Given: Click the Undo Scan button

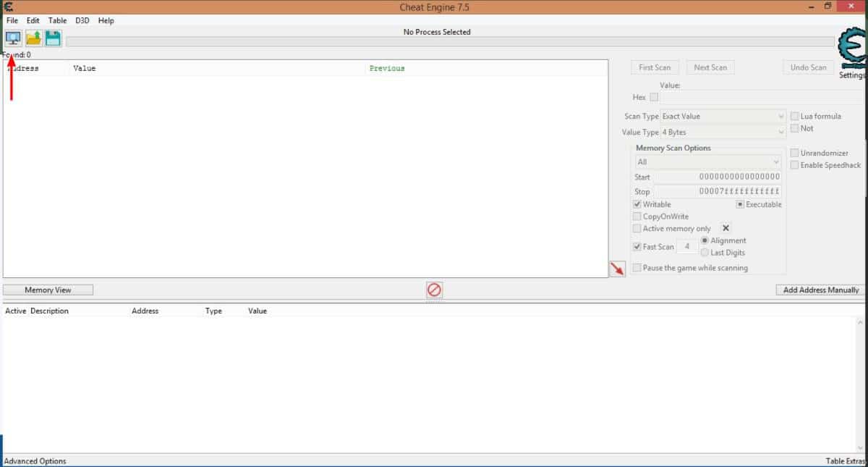Looking at the screenshot, I should (x=808, y=67).
